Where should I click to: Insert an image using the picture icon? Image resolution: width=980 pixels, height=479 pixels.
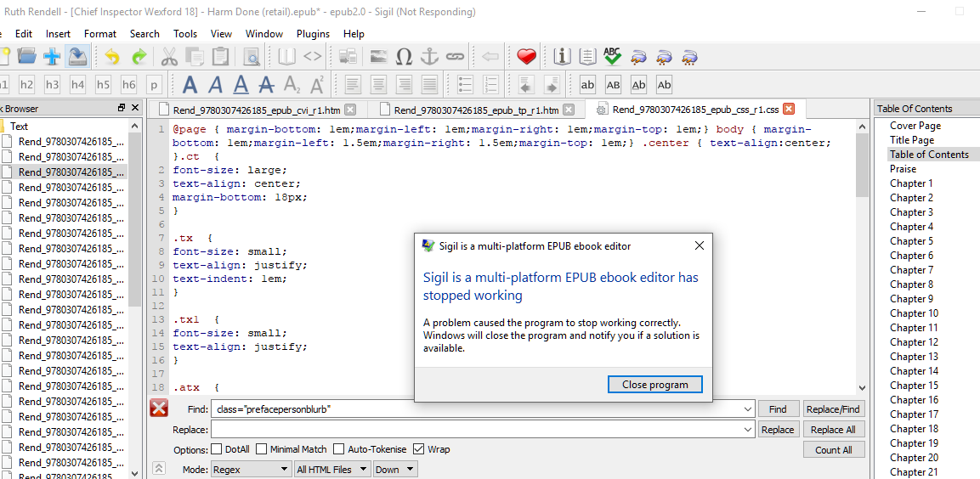378,57
